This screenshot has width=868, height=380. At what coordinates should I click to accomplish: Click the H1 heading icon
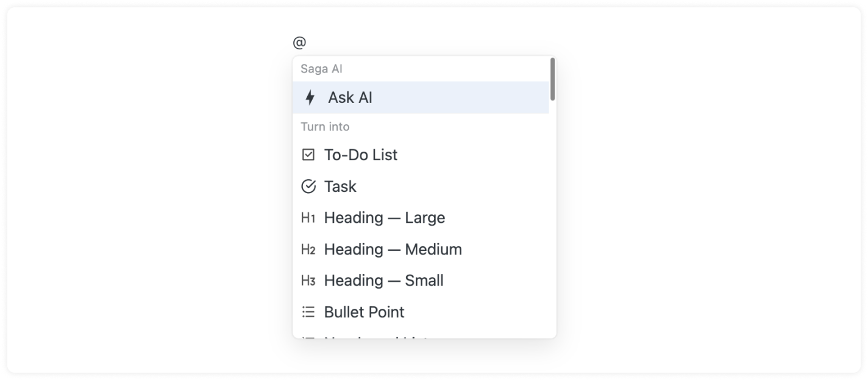coord(308,218)
